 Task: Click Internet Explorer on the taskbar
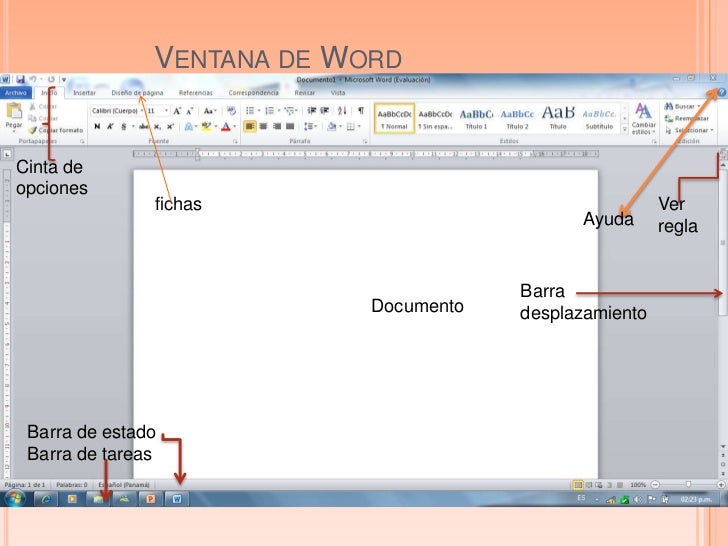pyautogui.click(x=46, y=499)
